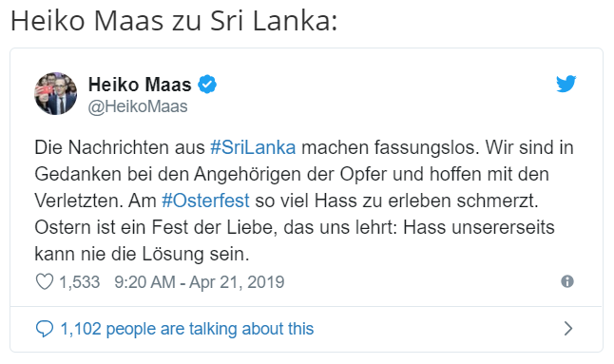Open Heiko Maas profile picture
The image size is (614, 364).
click(x=56, y=93)
